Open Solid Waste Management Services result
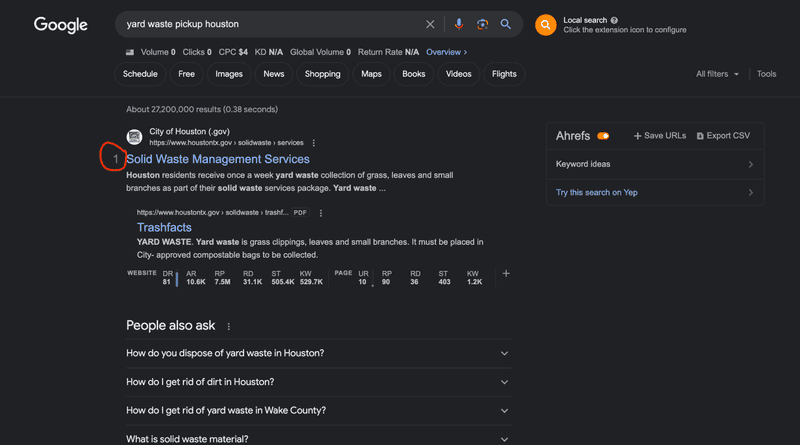 218,159
